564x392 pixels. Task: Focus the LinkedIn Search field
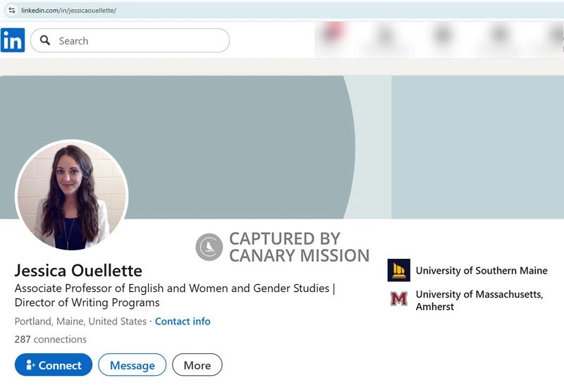[130, 41]
